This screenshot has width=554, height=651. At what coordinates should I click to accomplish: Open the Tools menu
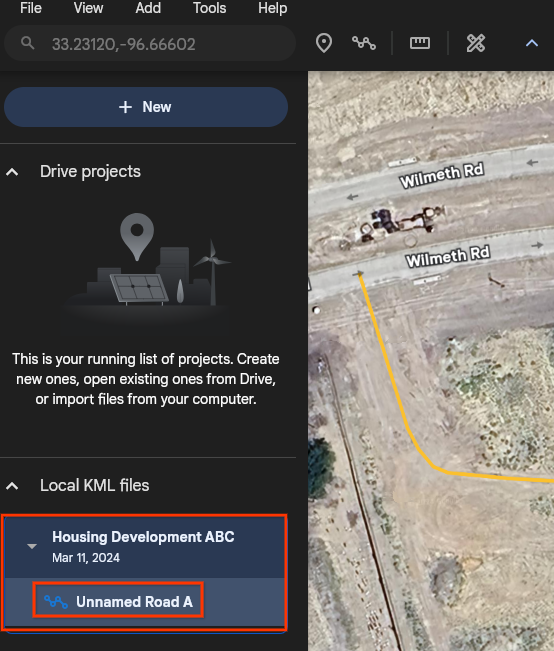209,8
